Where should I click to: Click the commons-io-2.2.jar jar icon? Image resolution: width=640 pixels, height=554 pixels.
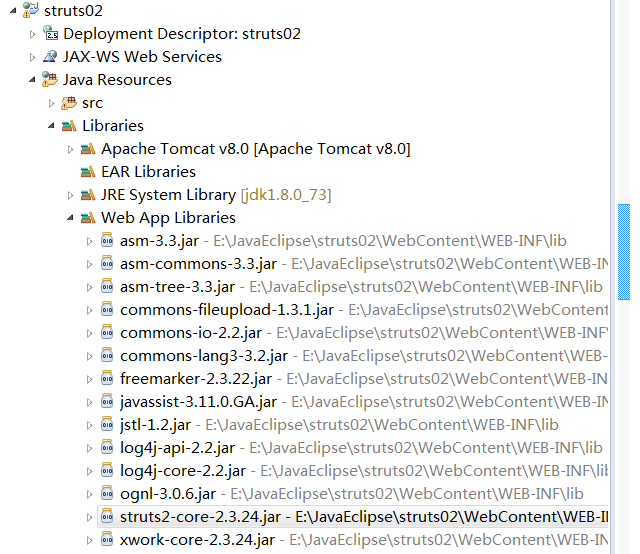coord(107,333)
